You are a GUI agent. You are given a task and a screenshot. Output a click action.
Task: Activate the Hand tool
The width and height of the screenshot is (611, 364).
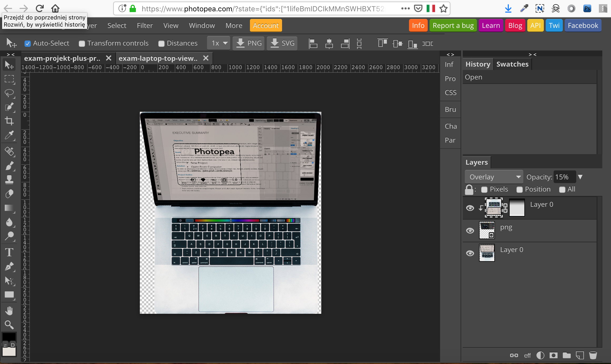[x=9, y=311]
